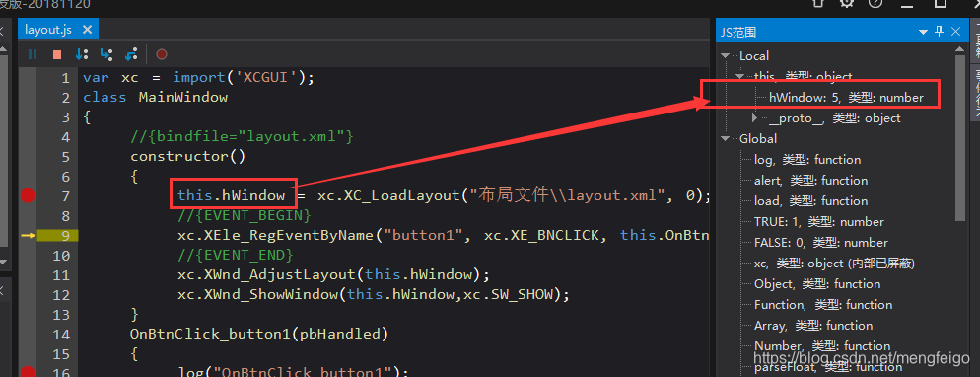Click "import('XCGUI')" on line 1

(240, 78)
